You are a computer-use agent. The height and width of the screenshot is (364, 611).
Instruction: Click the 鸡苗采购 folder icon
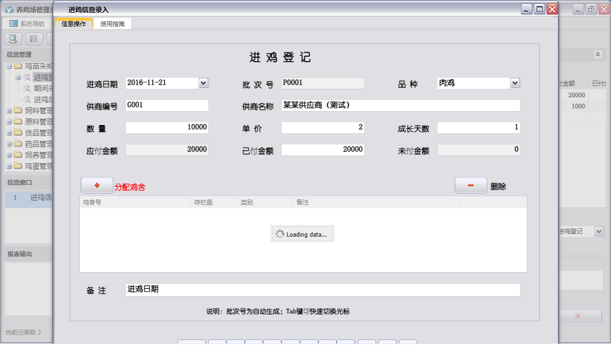pos(18,67)
